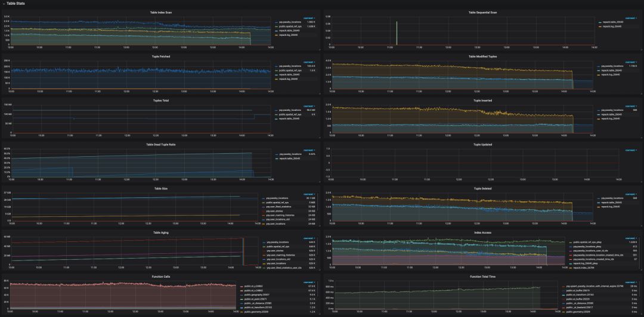Toggle public.spatial_ref_sys series in Tuple Fetched legend
This screenshot has width=644, height=317.
[x=290, y=70]
